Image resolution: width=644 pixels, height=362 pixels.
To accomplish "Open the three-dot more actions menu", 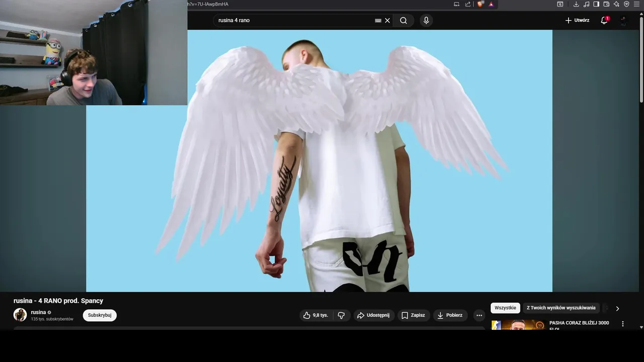I will [x=479, y=315].
